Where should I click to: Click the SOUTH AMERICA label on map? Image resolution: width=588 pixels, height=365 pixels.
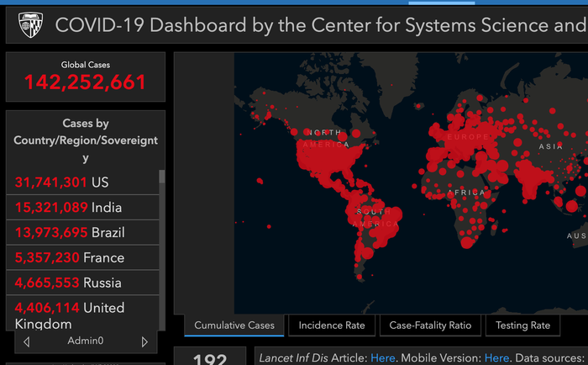(x=375, y=218)
